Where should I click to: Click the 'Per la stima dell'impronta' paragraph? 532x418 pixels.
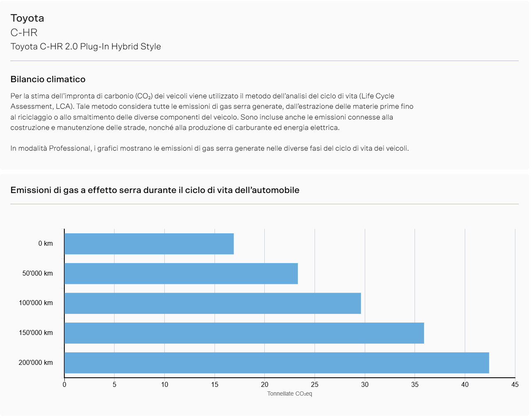(x=212, y=112)
